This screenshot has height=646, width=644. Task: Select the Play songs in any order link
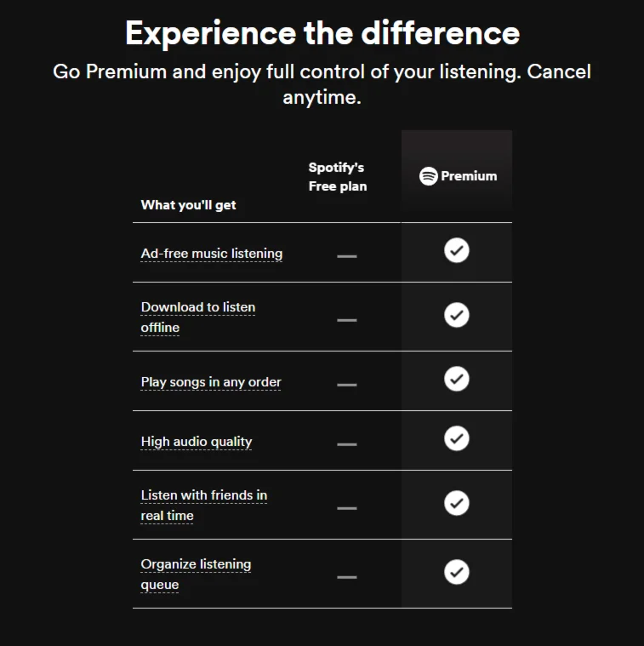tap(211, 382)
